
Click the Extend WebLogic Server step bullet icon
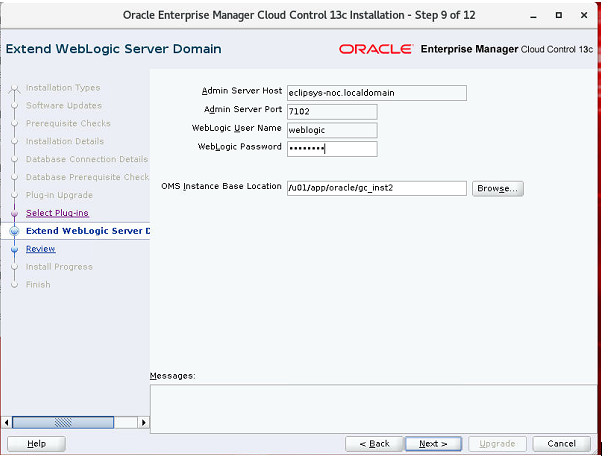coord(14,231)
